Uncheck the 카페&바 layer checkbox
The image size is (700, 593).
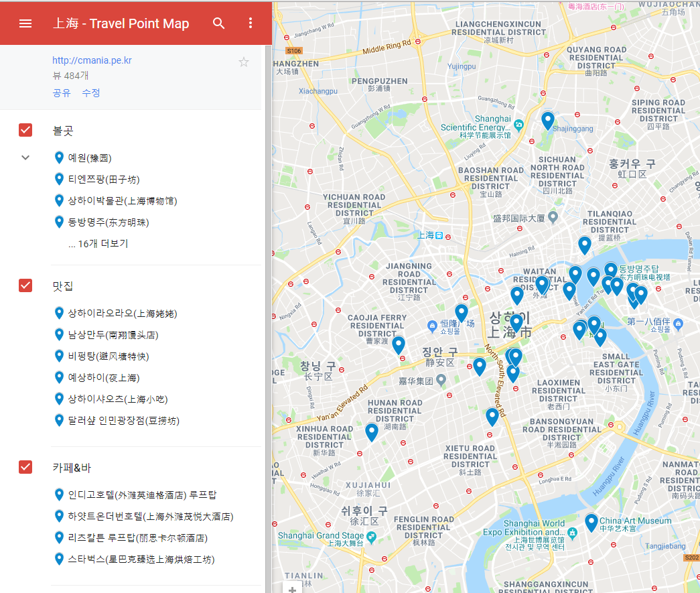click(25, 467)
